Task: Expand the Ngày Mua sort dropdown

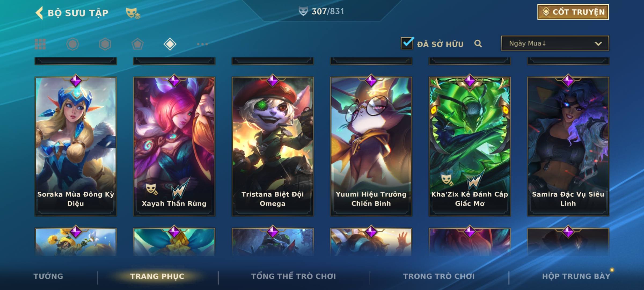Action: click(555, 43)
